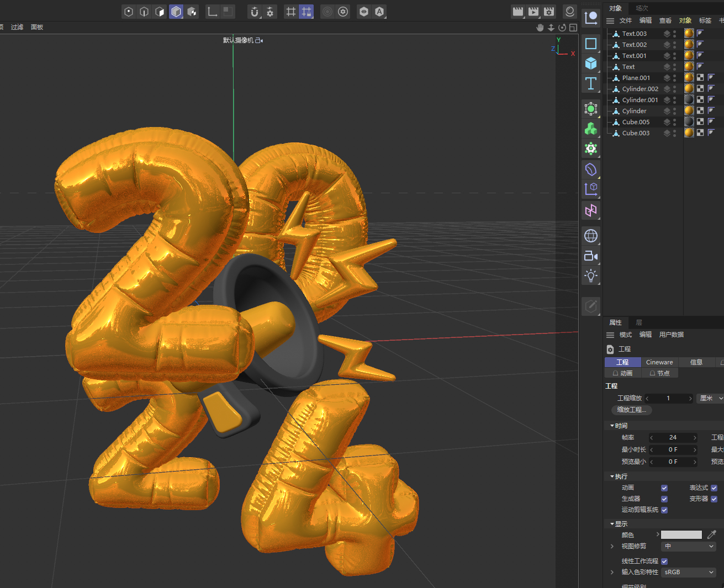Click the hexagon 'A' icon in toolbar
The image size is (724, 588).
click(x=379, y=12)
